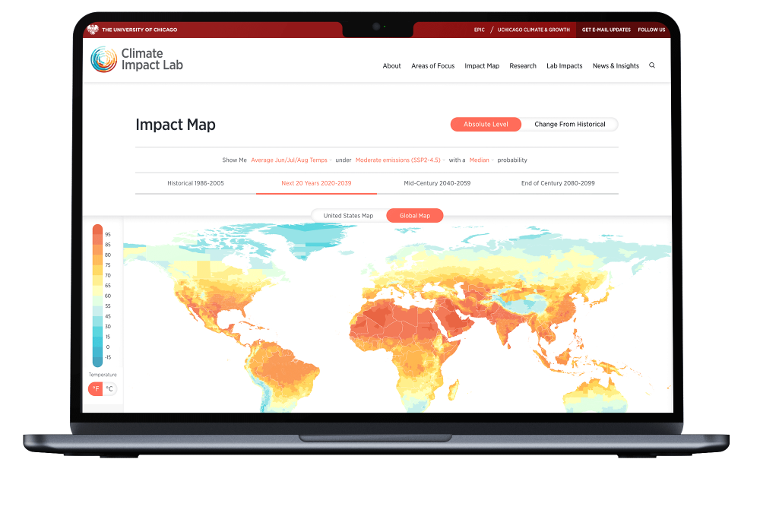Select the °F temperature unit

click(x=96, y=389)
